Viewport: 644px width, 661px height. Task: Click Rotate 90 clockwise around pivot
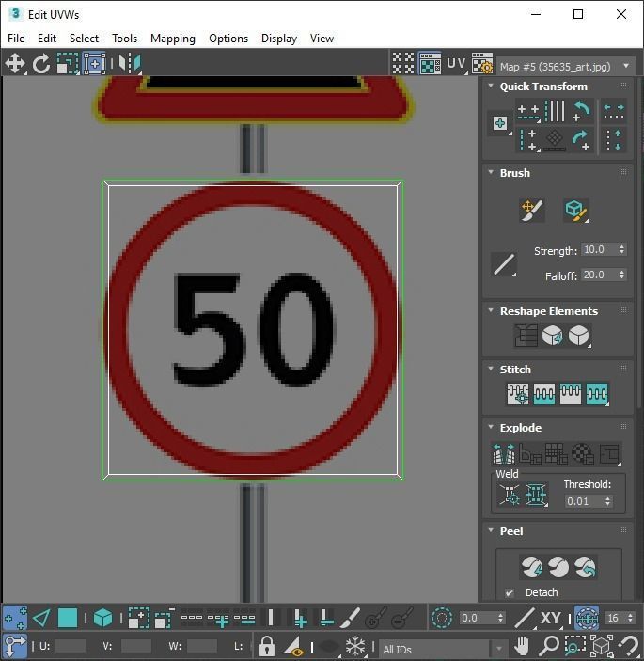tap(582, 140)
